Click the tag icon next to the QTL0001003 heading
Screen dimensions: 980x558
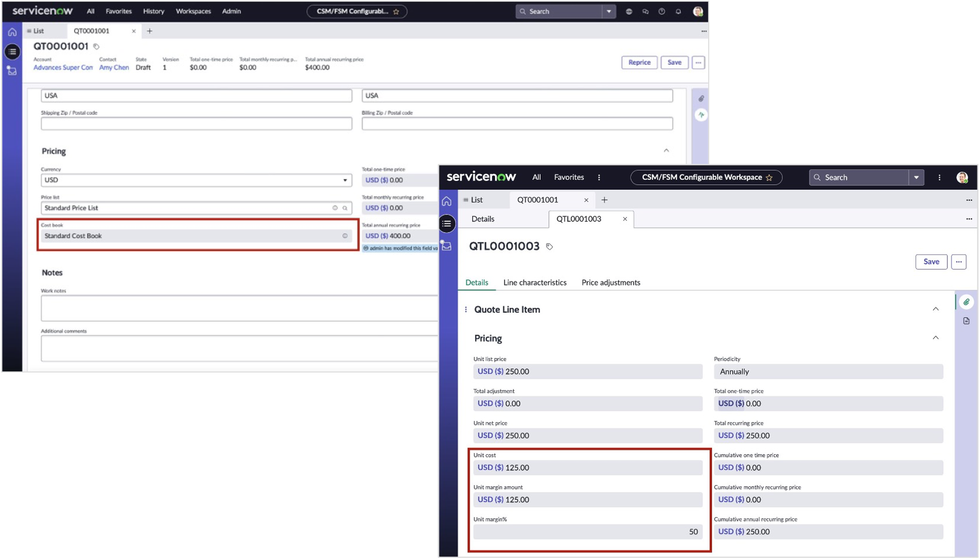coord(549,247)
